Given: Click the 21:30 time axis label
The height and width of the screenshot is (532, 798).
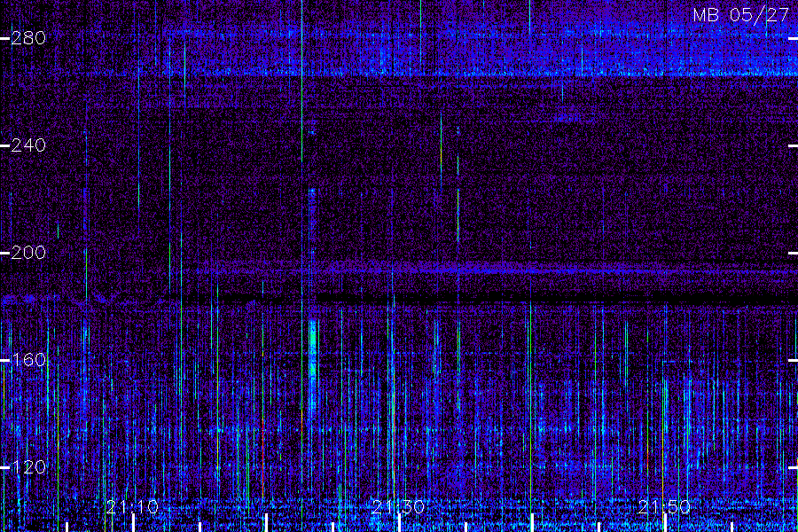Looking at the screenshot, I should [x=398, y=507].
